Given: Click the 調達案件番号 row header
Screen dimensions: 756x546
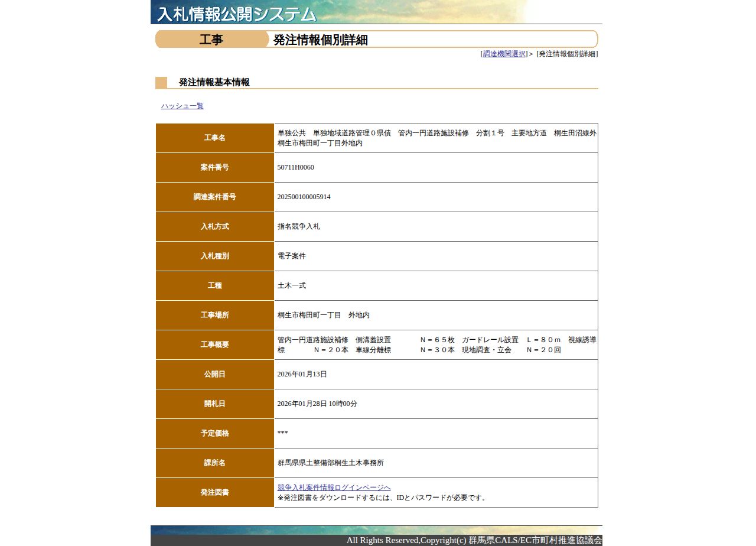Looking at the screenshot, I should (x=215, y=197).
